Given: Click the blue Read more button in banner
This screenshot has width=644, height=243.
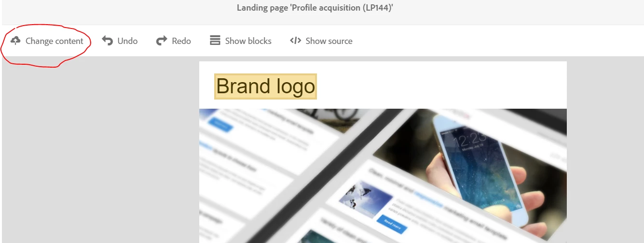Looking at the screenshot, I should 392,225.
